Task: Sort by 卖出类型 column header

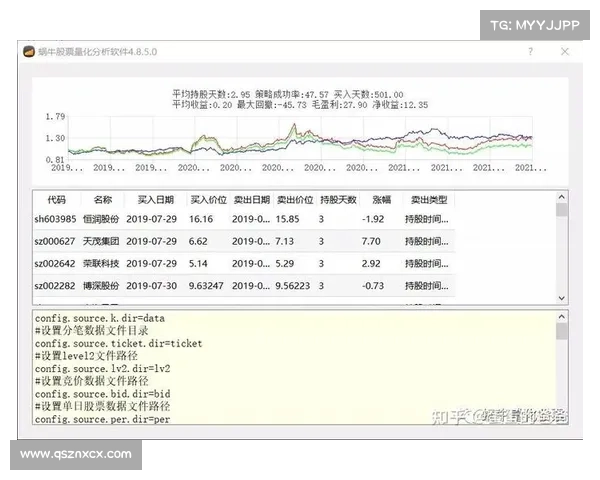Action: coord(429,199)
